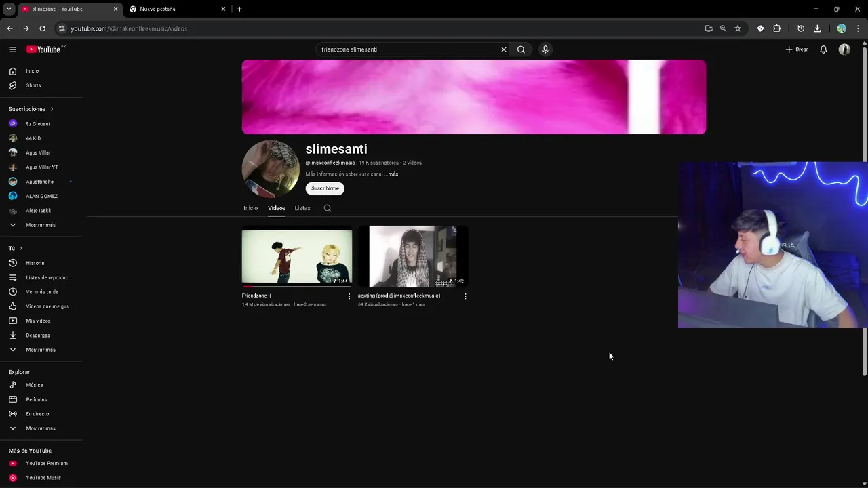Open the Chrome zoom magnifier icon

(x=723, y=28)
